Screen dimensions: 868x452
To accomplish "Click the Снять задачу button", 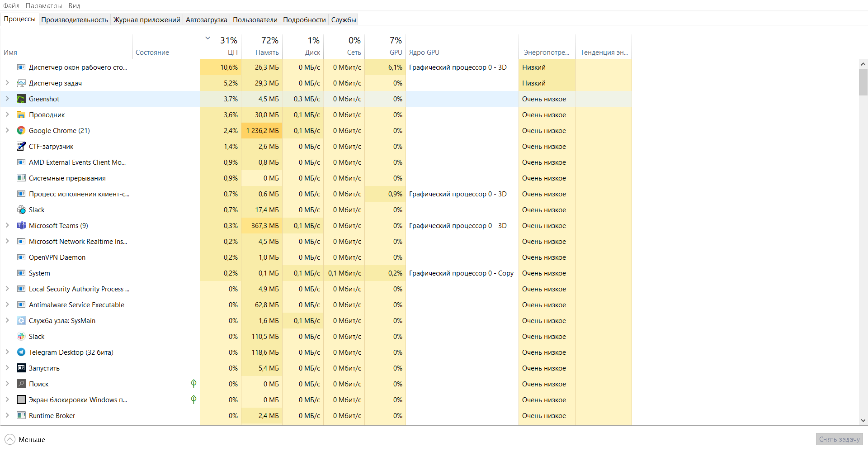I will pos(840,439).
